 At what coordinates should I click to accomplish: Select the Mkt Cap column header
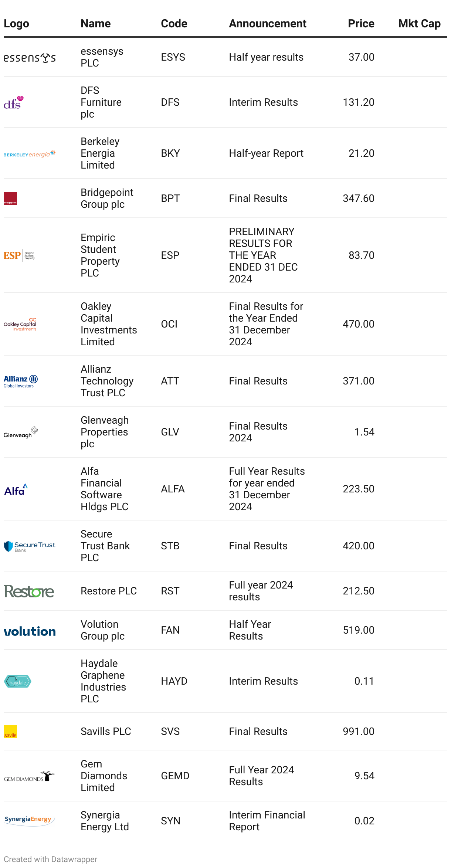pos(419,24)
